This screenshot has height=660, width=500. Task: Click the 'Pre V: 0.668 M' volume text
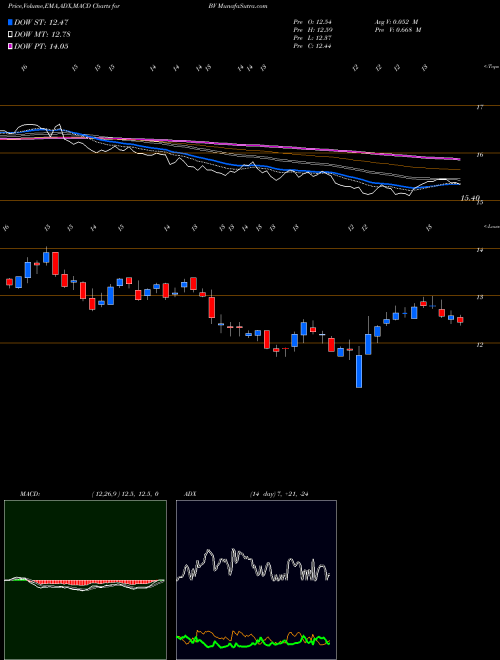coord(397,30)
